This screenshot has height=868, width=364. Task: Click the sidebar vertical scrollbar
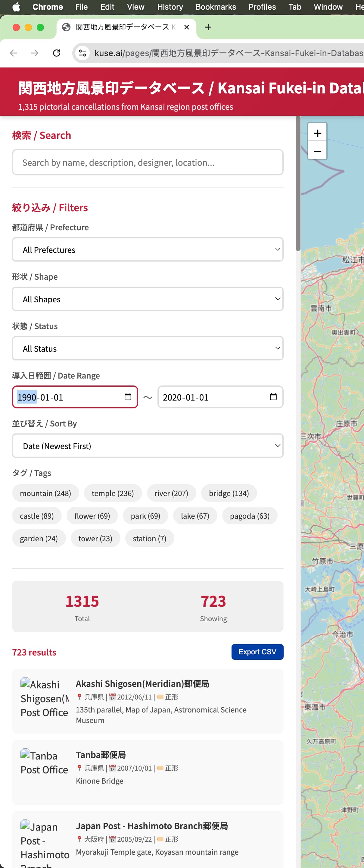[298, 184]
